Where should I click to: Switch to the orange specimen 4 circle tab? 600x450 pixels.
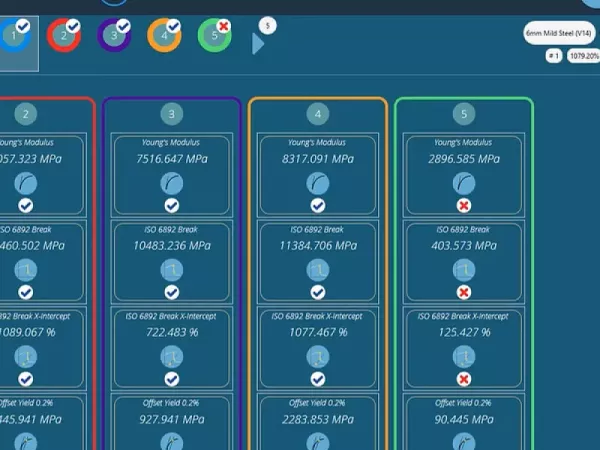pos(163,37)
